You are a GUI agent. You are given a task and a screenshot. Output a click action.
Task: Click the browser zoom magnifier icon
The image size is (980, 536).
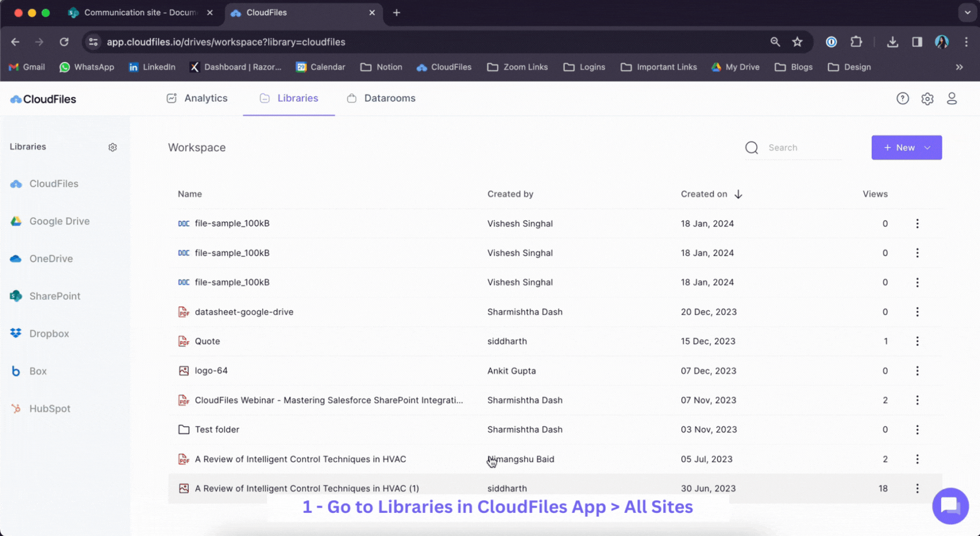coord(775,42)
